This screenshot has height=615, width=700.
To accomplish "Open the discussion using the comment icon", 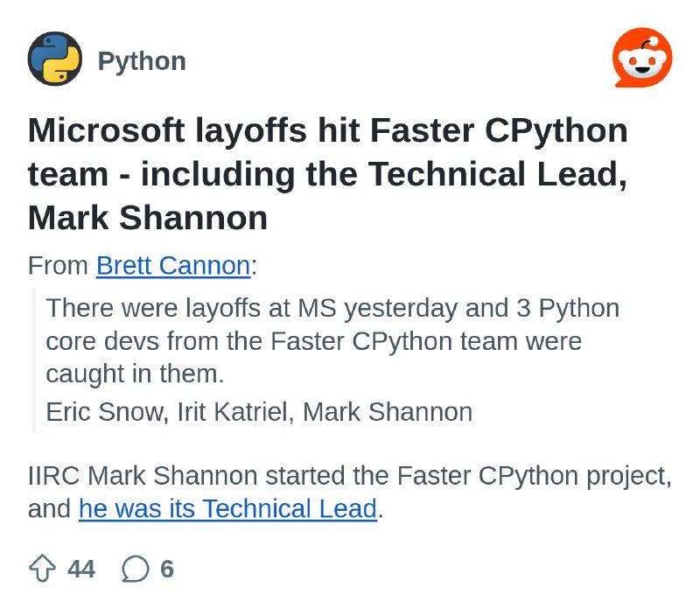I will (136, 569).
